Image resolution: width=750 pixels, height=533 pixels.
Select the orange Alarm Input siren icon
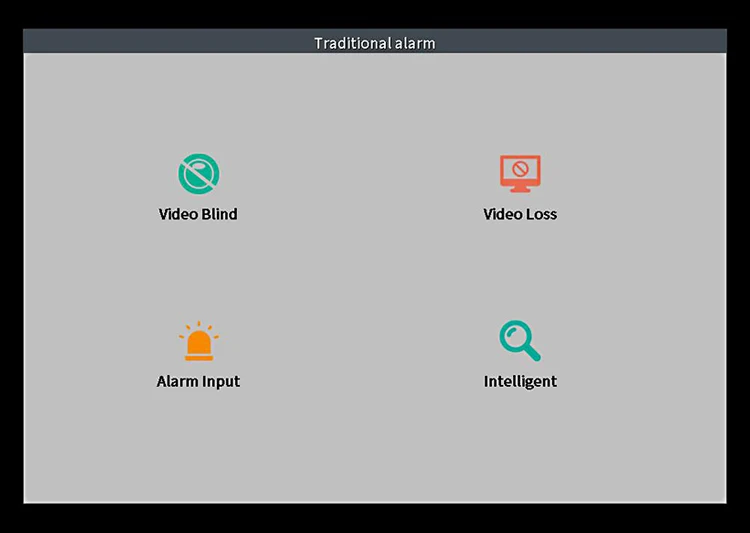click(199, 341)
